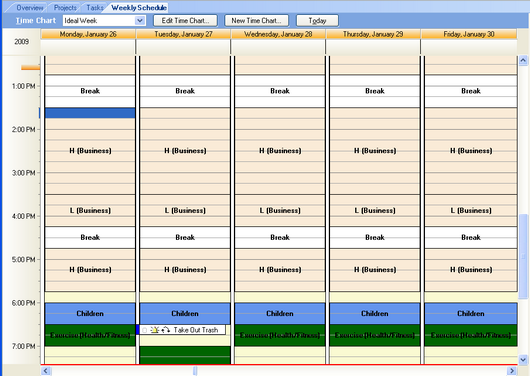Click the horizontal scrollbar right arrow
The width and height of the screenshot is (530, 376).
point(512,371)
